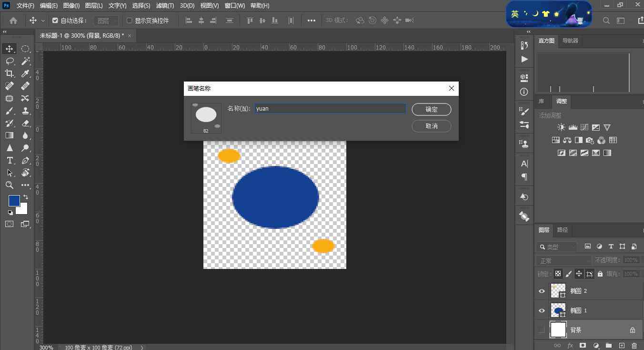Click 确定 in brush name dialog

point(432,109)
